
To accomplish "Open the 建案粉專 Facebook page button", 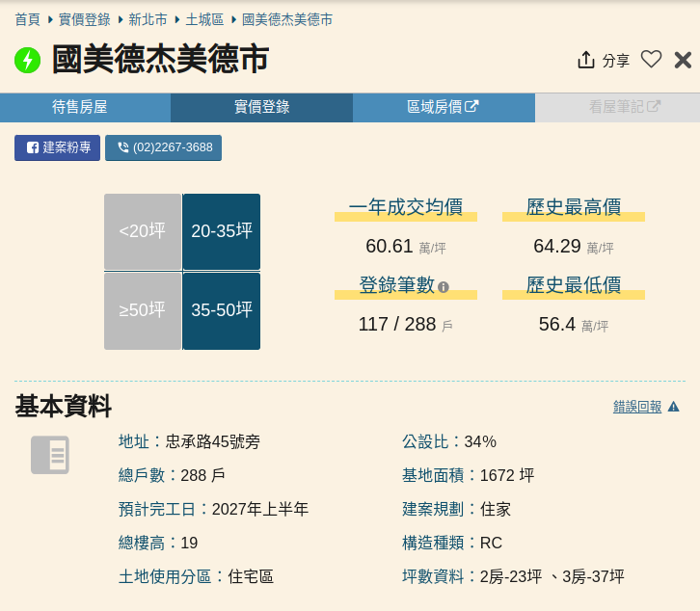I will click(x=58, y=147).
